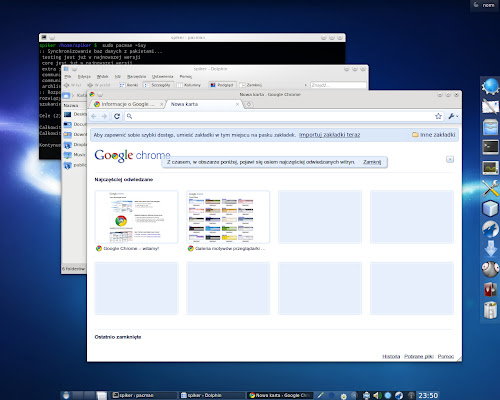Click the 'Importuj zakładki teraz' link
This screenshot has width=500, height=400.
(x=329, y=135)
